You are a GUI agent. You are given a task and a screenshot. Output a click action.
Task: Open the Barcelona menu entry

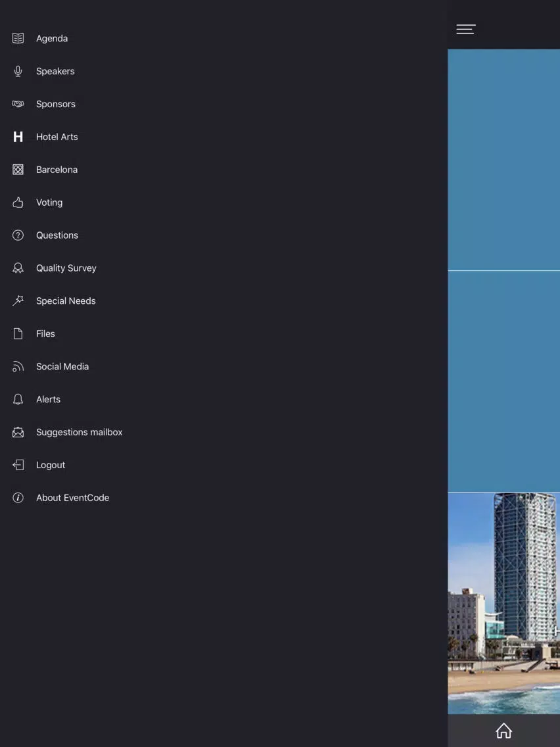[57, 170]
